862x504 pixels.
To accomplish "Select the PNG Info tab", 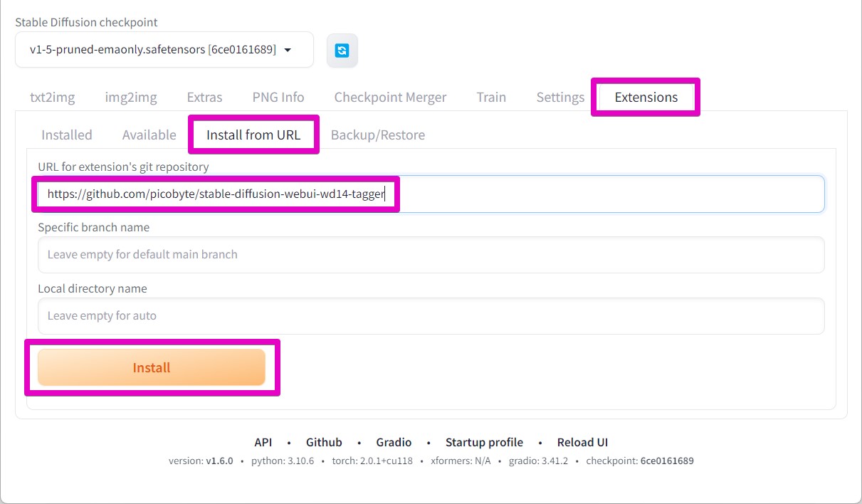I will [x=278, y=98].
